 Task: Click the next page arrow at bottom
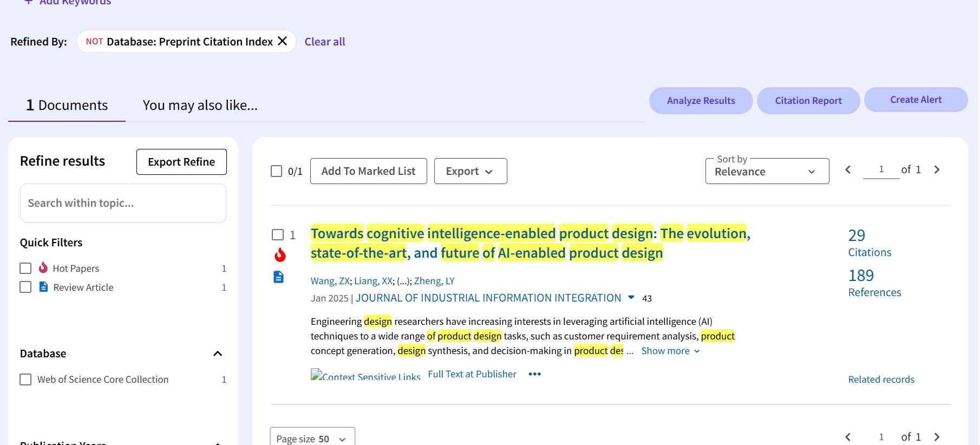coord(937,437)
